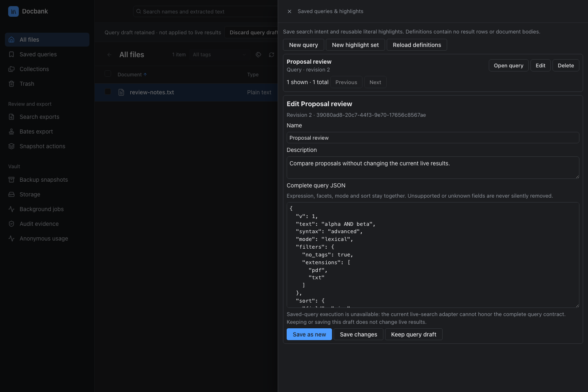This screenshot has width=588, height=392.
Task: Click the Storage drive icon
Action: pos(11,194)
